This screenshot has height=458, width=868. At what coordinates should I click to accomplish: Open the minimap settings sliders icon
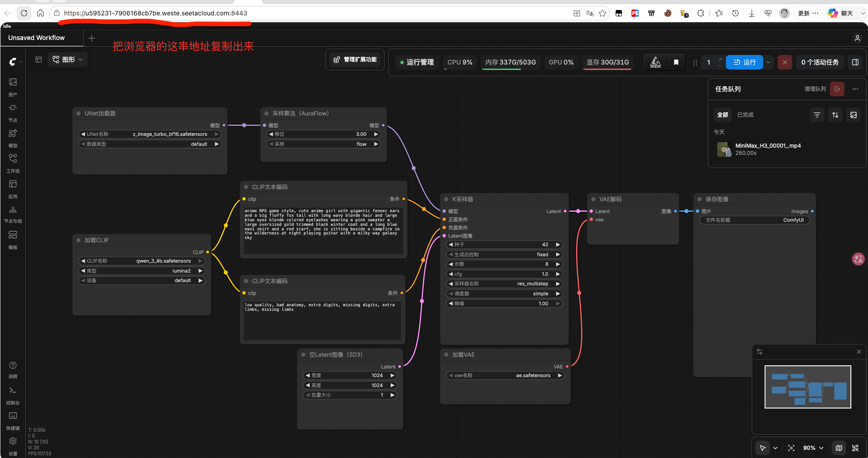pyautogui.click(x=759, y=352)
